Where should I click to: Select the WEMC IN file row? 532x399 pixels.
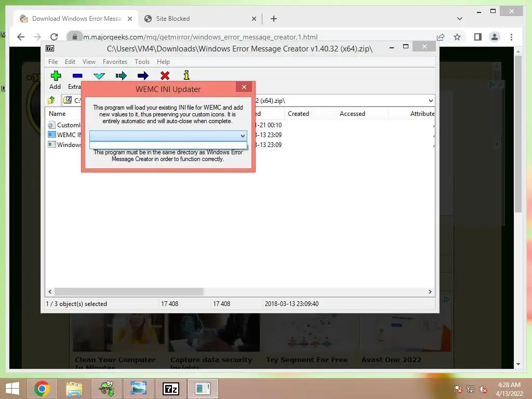(64, 135)
